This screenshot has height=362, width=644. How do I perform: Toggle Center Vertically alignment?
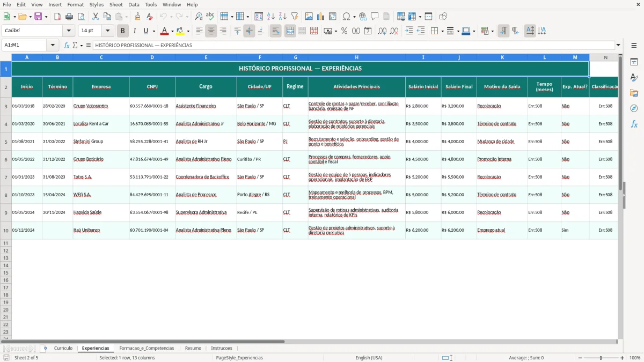point(249,31)
